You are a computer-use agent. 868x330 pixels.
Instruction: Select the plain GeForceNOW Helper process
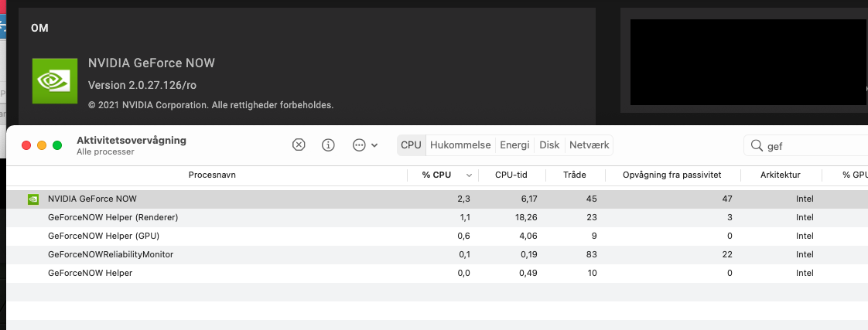[437, 273]
